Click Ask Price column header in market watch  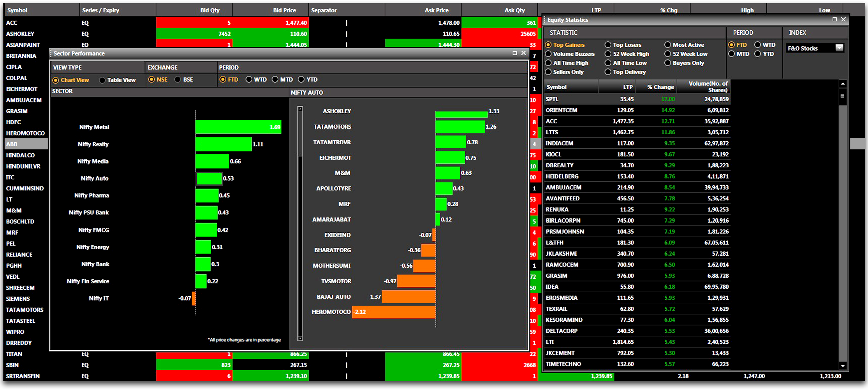pyautogui.click(x=423, y=10)
